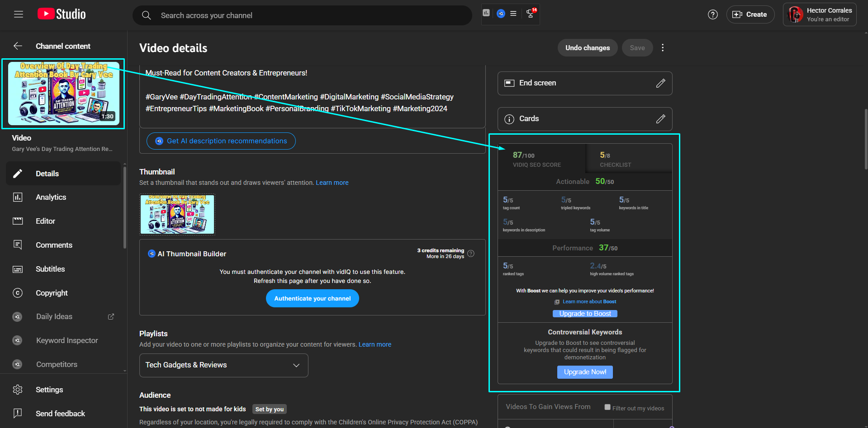Click the video preview thumbnail in sidebar
Viewport: 868px width, 428px height.
click(x=64, y=94)
